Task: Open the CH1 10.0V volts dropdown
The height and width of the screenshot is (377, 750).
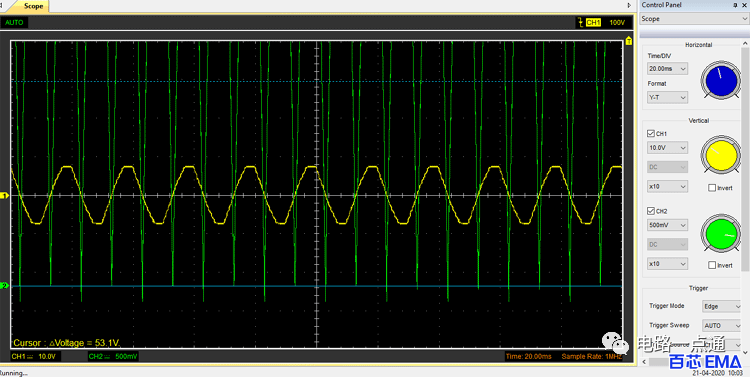Action: click(x=667, y=148)
